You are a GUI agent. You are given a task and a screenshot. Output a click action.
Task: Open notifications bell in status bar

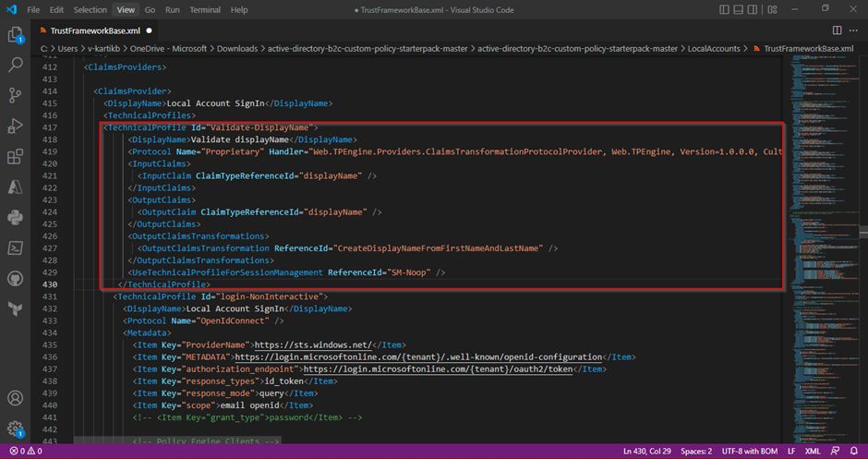pyautogui.click(x=854, y=452)
